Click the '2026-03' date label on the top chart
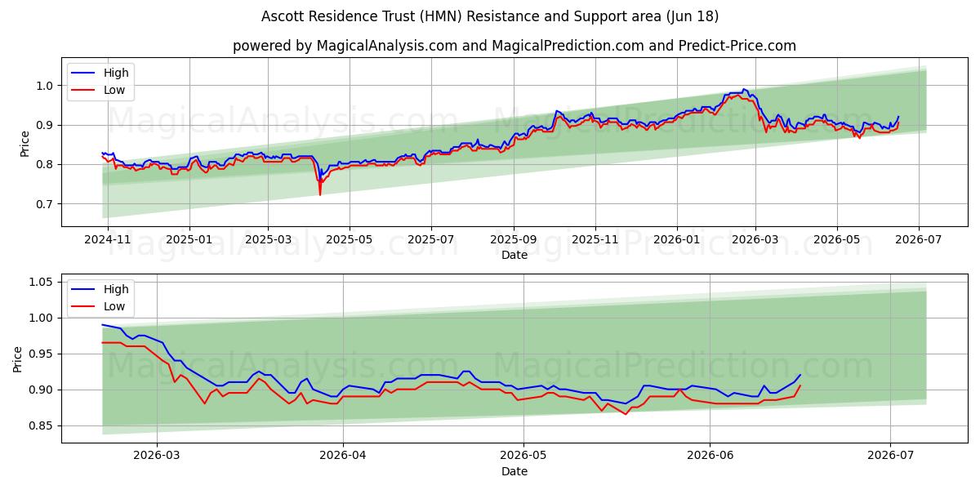Screen dimensions: 980x490 coord(755,239)
